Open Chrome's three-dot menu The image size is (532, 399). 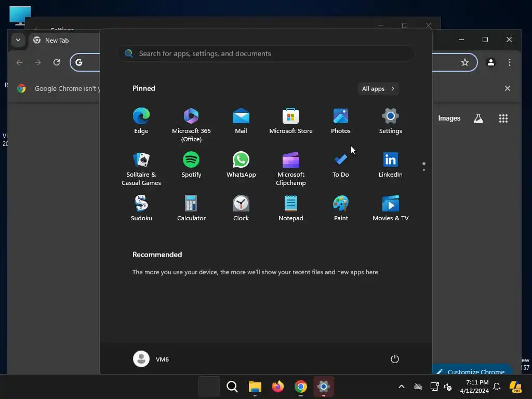509,62
